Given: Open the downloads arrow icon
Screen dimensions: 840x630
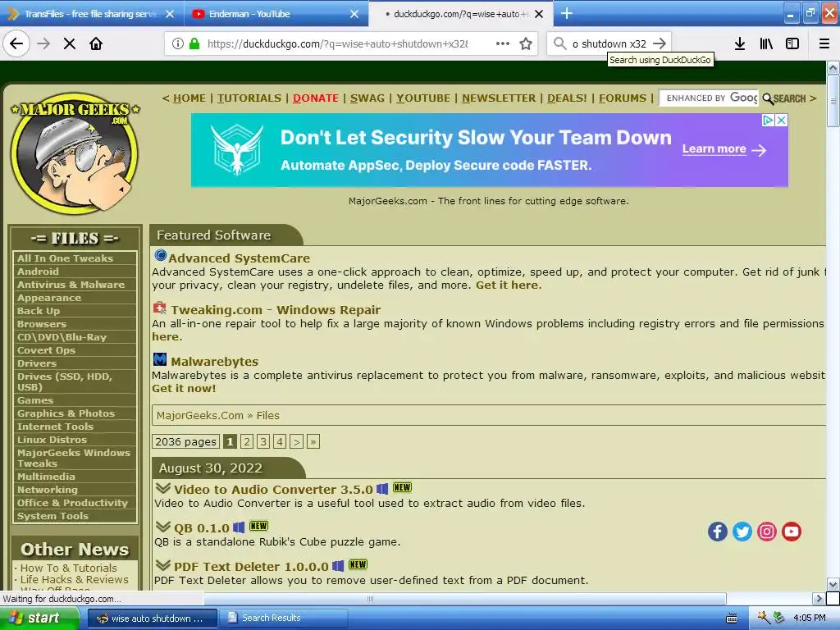Looking at the screenshot, I should [x=740, y=43].
